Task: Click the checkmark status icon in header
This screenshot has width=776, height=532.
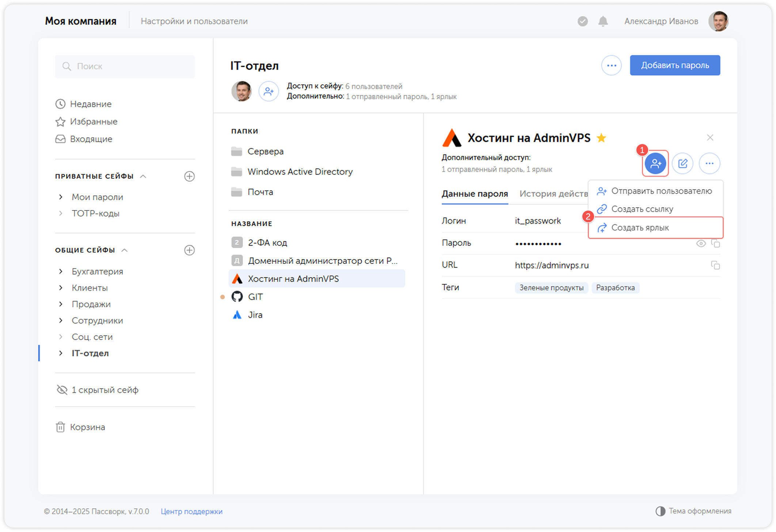Action: click(583, 22)
